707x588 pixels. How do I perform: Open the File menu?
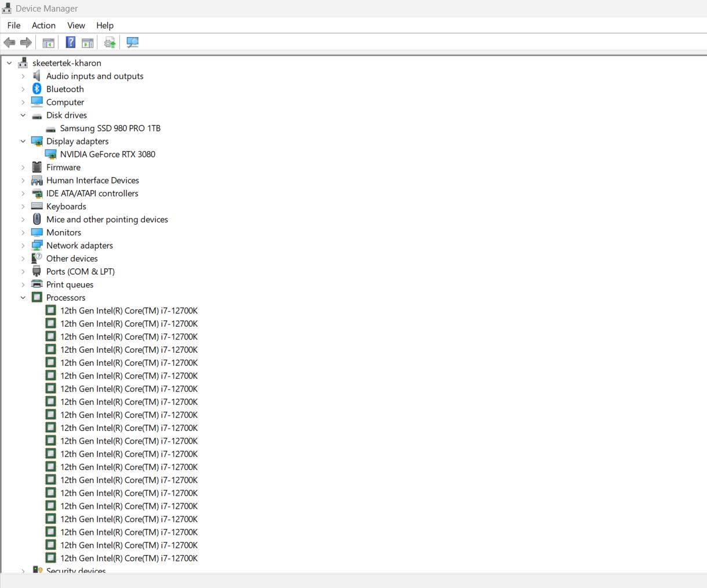14,25
